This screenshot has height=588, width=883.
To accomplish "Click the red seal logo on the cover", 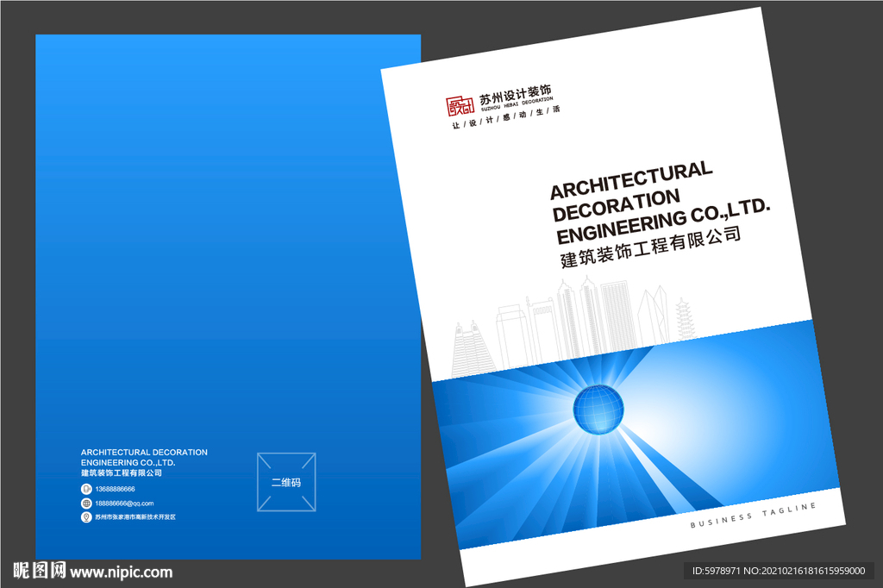I will tap(460, 106).
